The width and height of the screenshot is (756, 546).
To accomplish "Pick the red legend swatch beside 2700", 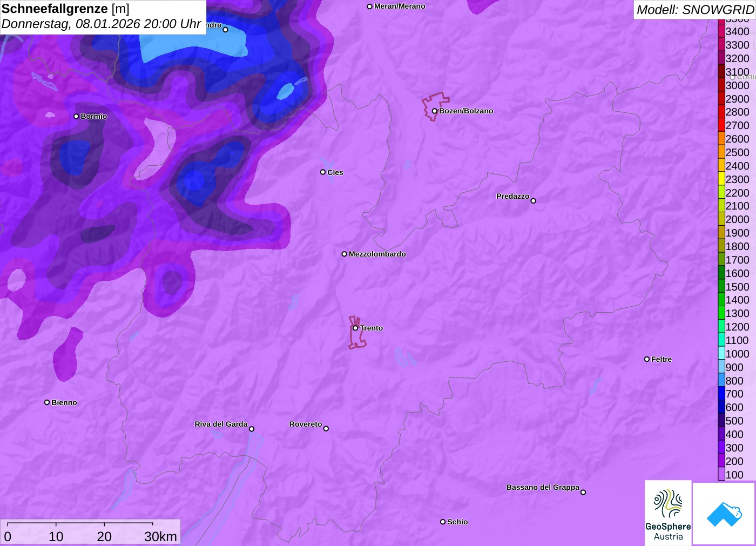I will (721, 125).
